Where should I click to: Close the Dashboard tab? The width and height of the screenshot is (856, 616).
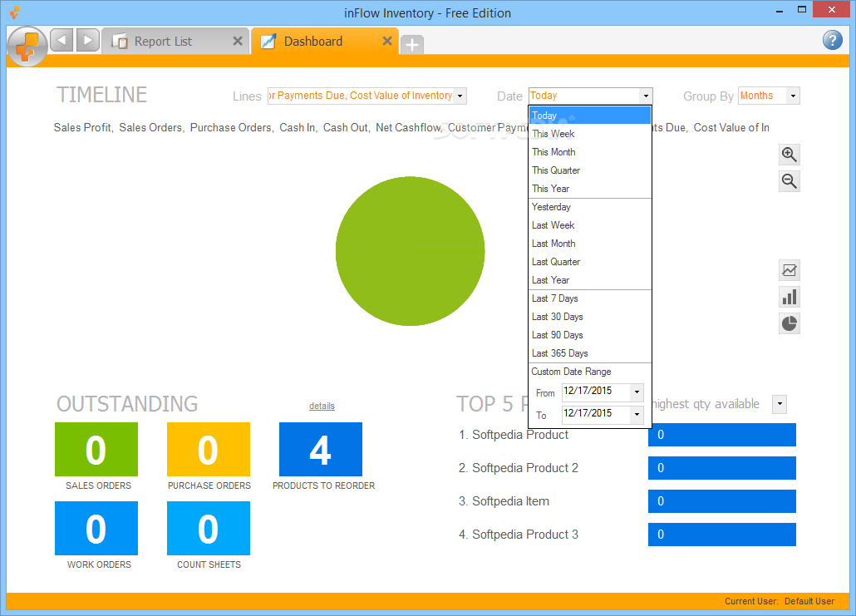point(387,41)
